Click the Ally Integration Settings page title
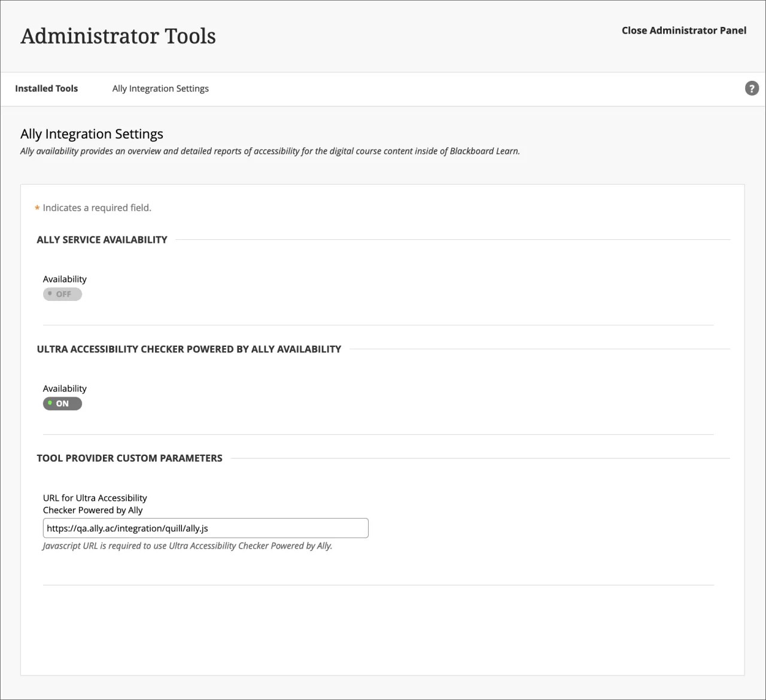 click(x=92, y=133)
